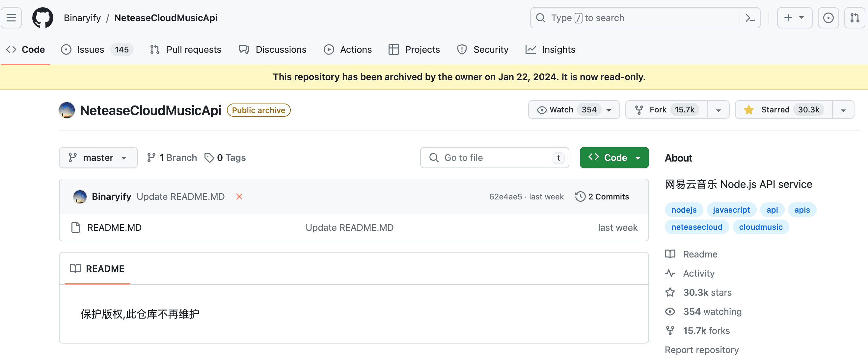Open the issues inbox icon in header
868x360 pixels.
828,17
